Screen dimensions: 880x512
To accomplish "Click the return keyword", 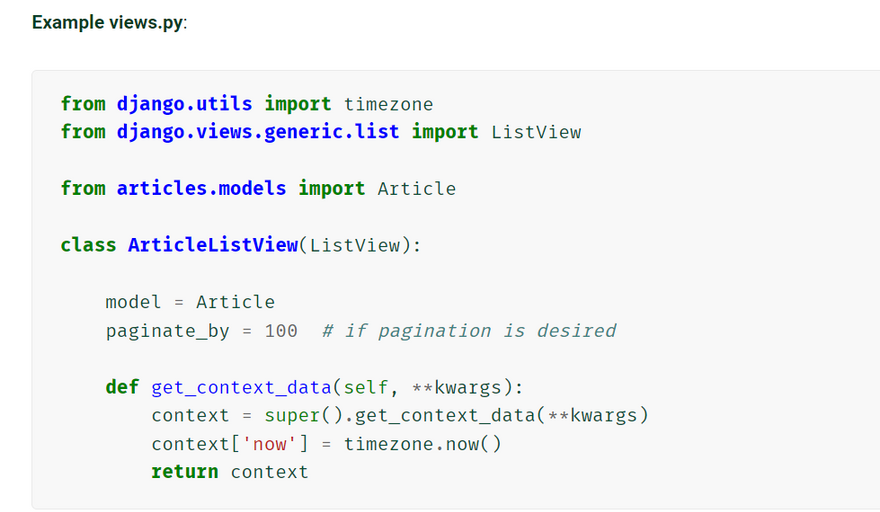I will pyautogui.click(x=184, y=471).
